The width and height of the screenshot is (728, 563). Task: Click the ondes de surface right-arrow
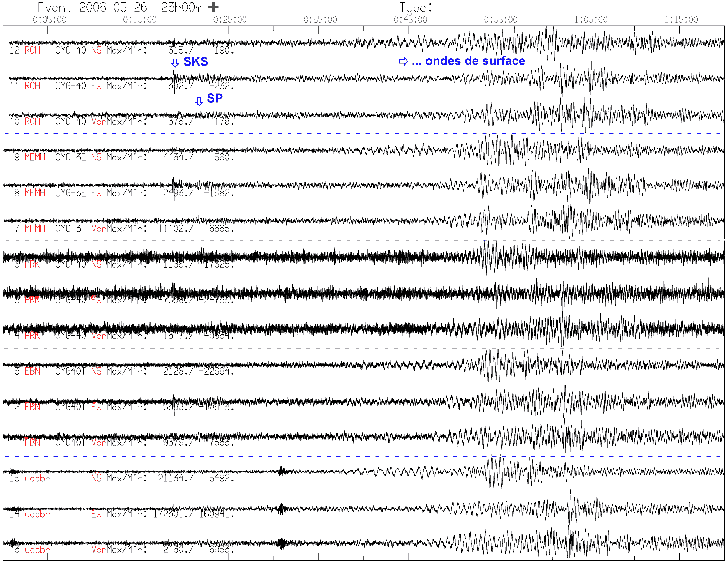coord(403,61)
